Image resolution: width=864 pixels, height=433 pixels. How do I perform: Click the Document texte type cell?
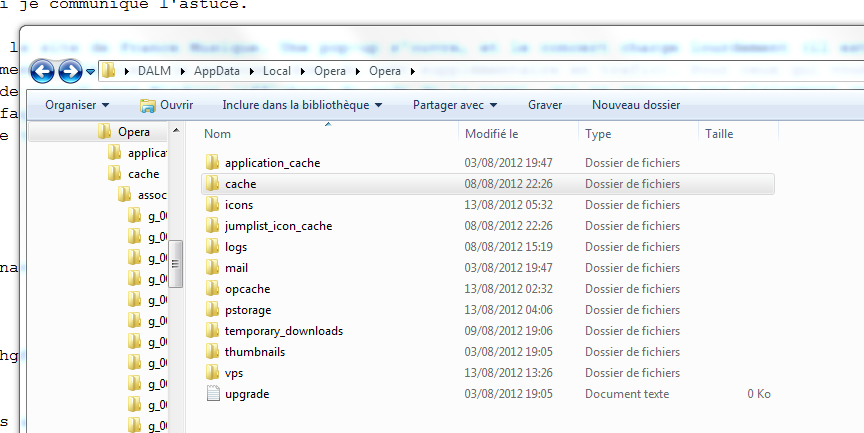tap(627, 394)
